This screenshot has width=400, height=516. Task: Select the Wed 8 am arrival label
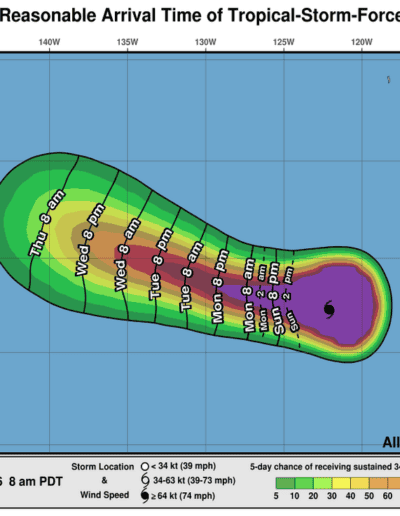tap(127, 254)
